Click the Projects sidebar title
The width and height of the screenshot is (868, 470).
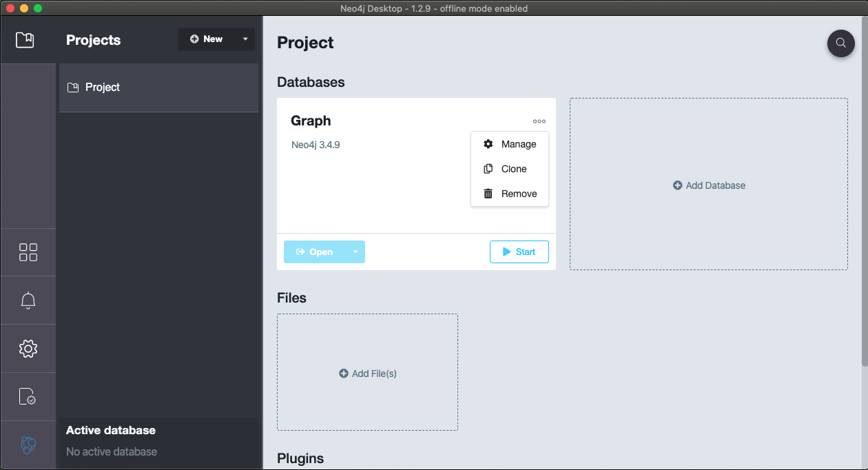point(93,40)
